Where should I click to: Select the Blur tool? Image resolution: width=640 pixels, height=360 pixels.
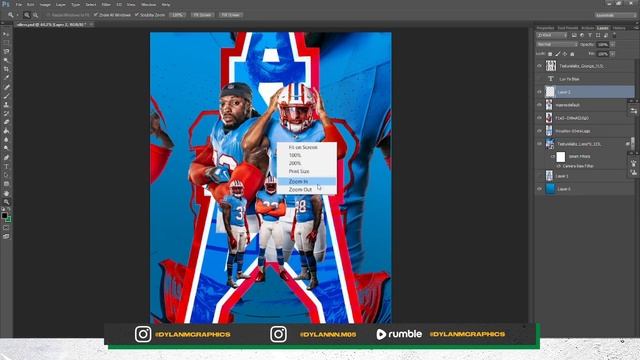[6, 140]
